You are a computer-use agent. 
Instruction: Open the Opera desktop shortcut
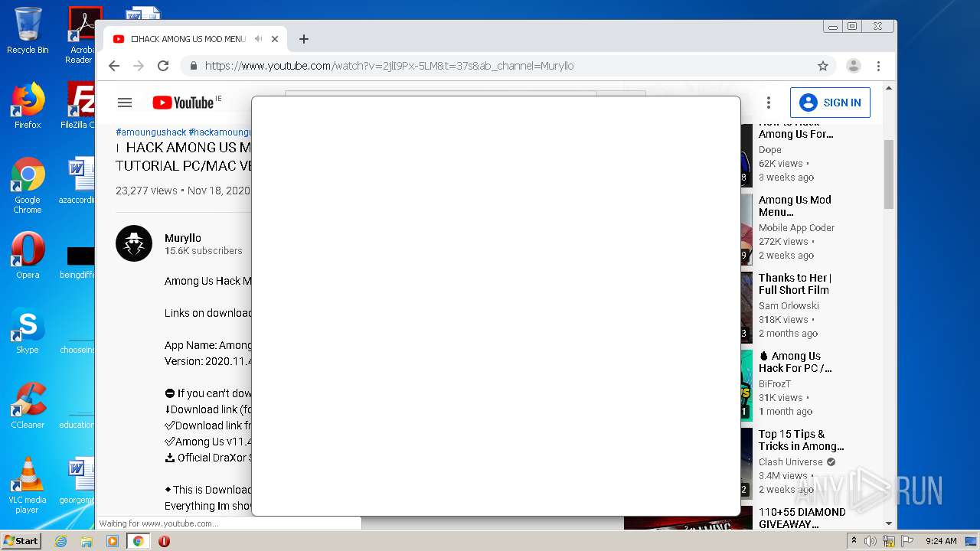click(x=28, y=256)
